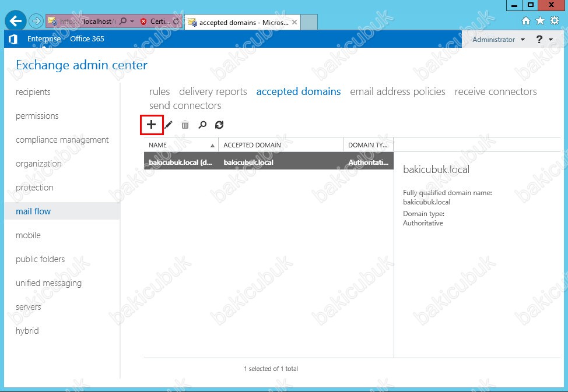Open email address policies tab
The height and width of the screenshot is (392, 568).
[397, 91]
